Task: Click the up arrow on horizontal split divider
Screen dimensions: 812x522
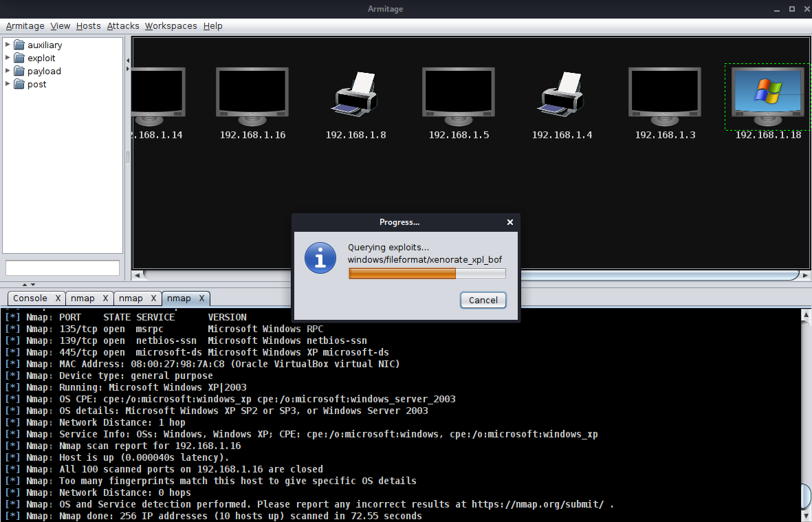Action: pyautogui.click(x=24, y=284)
